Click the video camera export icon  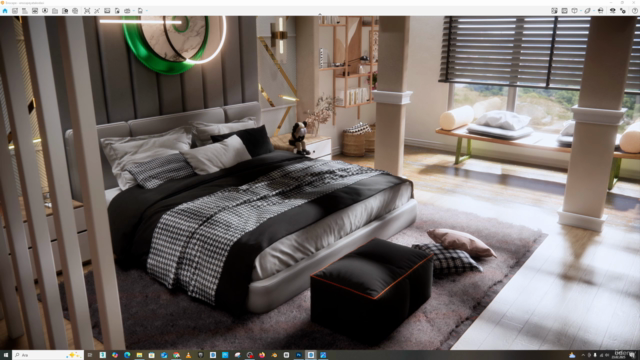(x=127, y=11)
